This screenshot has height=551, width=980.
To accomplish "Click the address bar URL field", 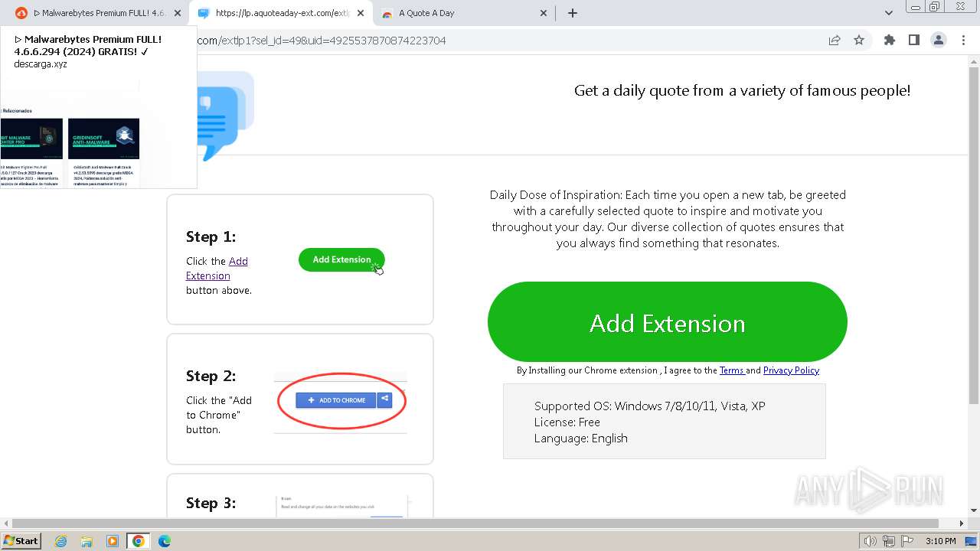I will 505,41.
